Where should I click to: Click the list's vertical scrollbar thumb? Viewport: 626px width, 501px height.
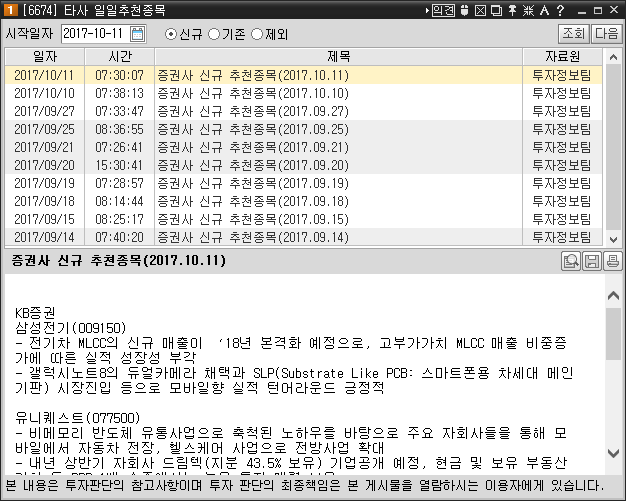613,147
